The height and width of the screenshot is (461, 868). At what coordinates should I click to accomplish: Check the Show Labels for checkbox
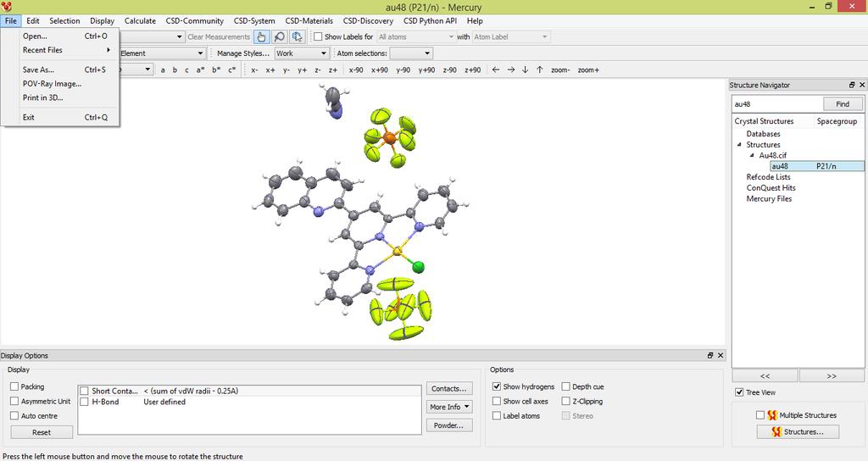tap(319, 36)
